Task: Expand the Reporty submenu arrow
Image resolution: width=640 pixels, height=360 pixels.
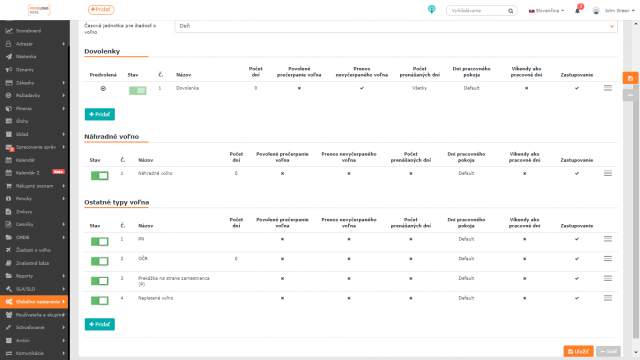Action: [x=64, y=276]
